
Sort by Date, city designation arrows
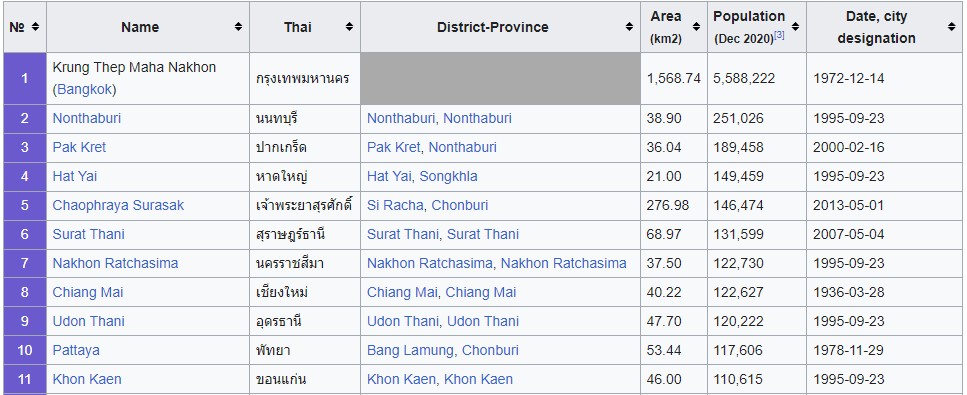(x=951, y=27)
